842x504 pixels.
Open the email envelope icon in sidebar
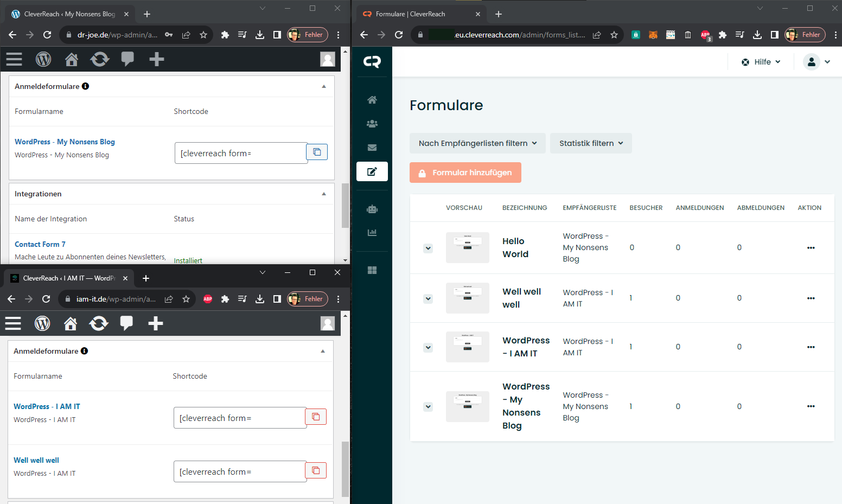pyautogui.click(x=372, y=148)
